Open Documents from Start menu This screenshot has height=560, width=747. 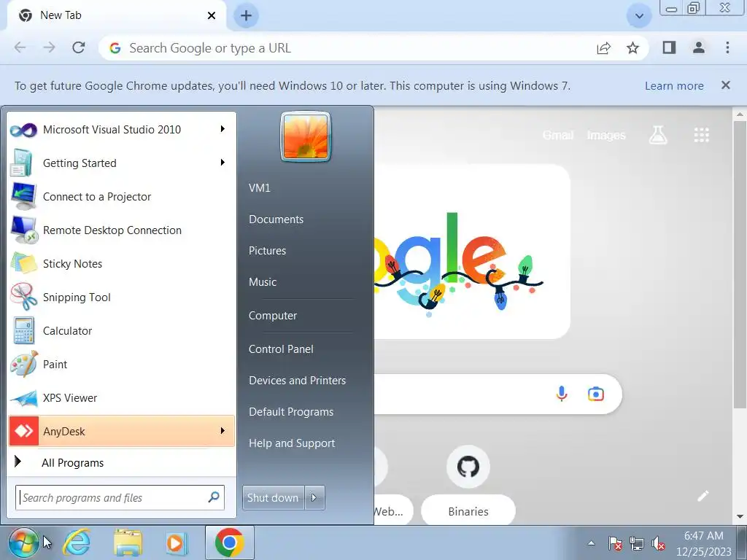[x=276, y=219]
